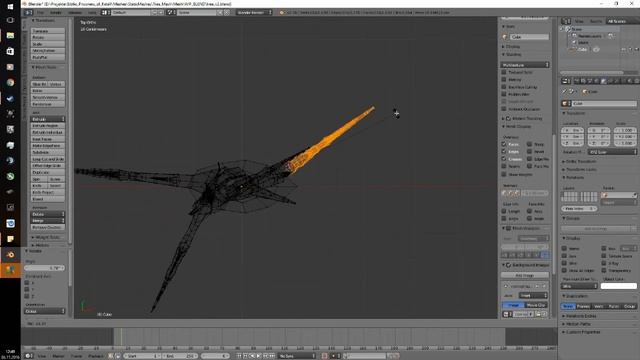Viewport: 640px width, 360px height.
Task: Jump to the end frame in the timeline
Action: click(272, 356)
